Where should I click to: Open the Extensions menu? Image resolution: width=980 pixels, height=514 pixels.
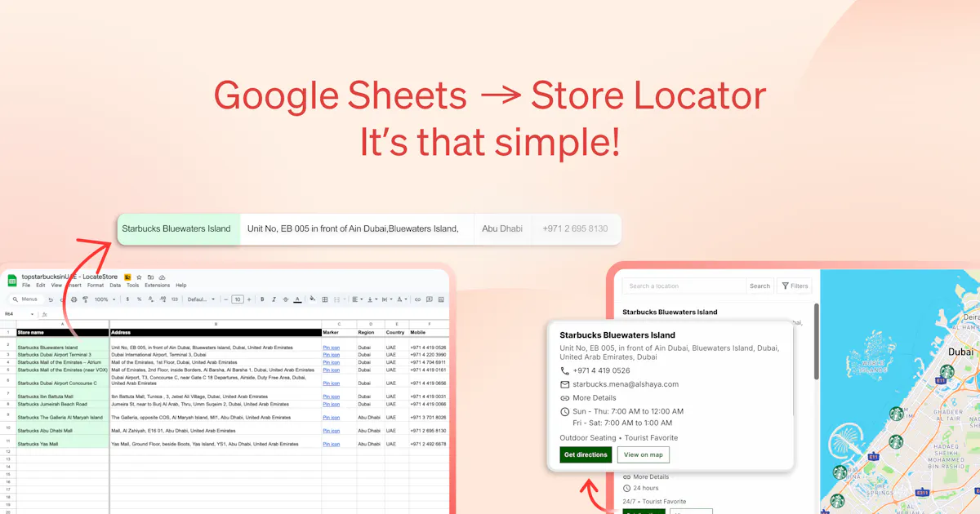[158, 286]
